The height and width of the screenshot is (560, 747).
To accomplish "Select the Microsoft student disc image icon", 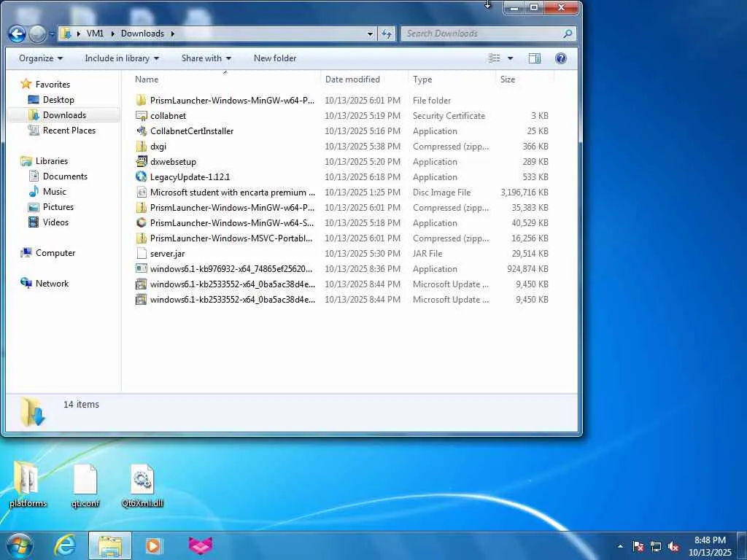I will pyautogui.click(x=141, y=192).
